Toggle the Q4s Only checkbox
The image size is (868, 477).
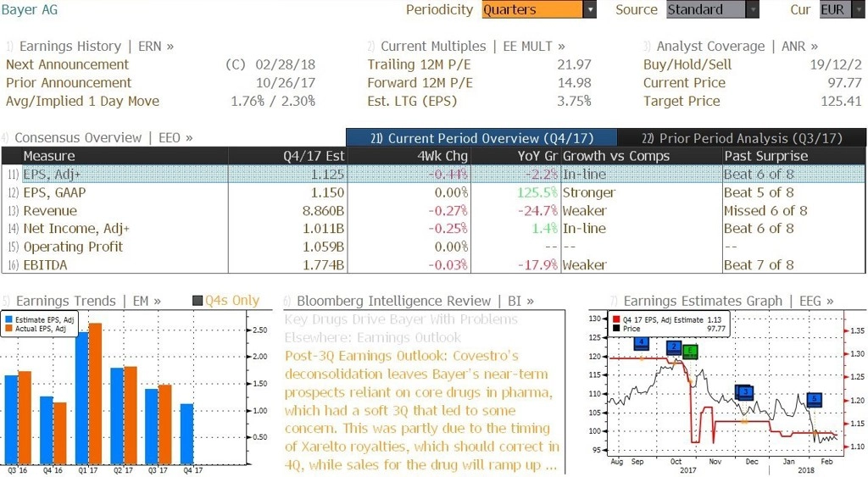(x=197, y=301)
